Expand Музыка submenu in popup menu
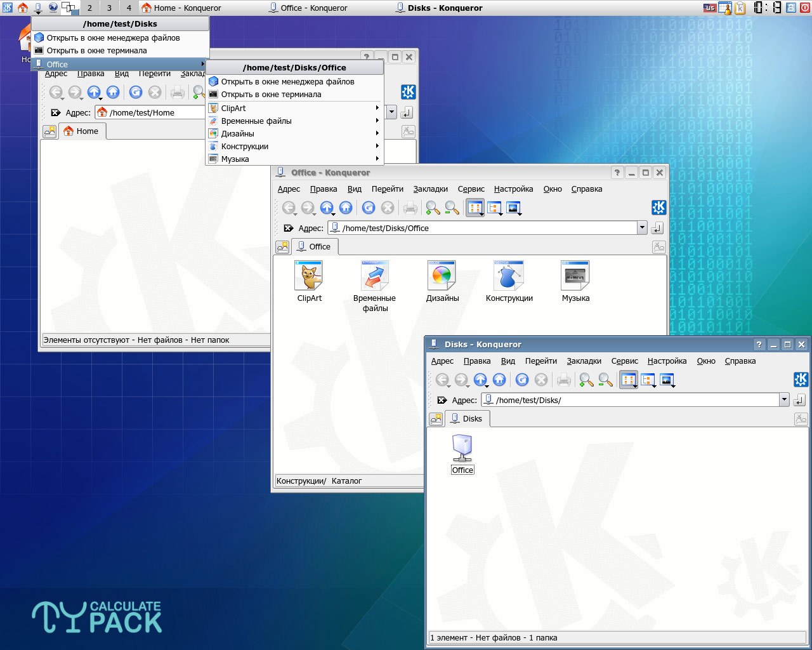Image resolution: width=812 pixels, height=650 pixels. [294, 159]
